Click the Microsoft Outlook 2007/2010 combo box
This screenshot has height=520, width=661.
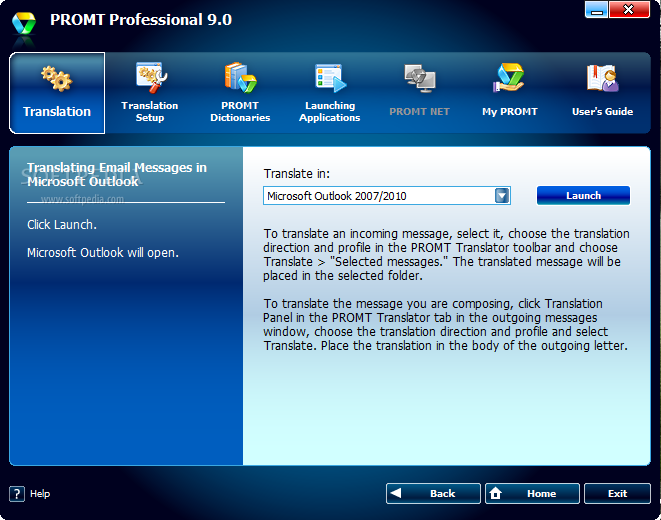tap(387, 196)
